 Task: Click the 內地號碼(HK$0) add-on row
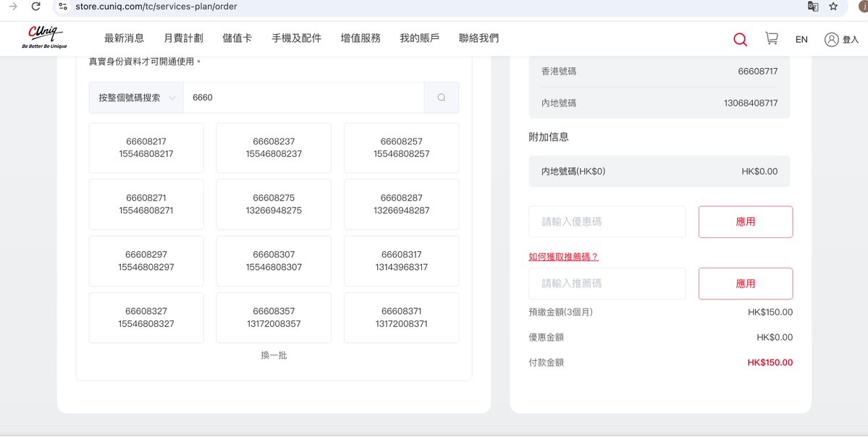coord(660,171)
